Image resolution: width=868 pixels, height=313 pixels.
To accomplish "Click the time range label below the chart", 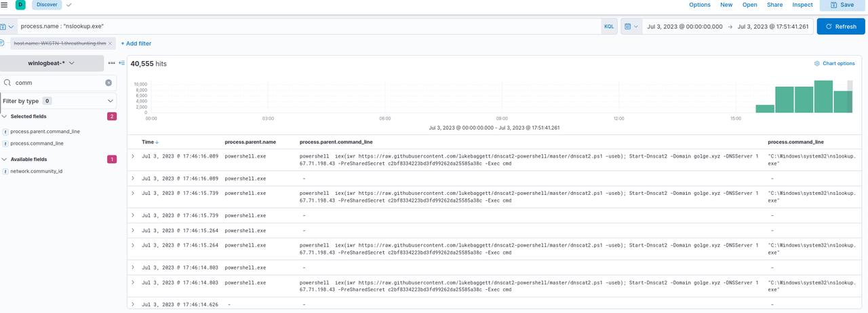I will (x=494, y=128).
